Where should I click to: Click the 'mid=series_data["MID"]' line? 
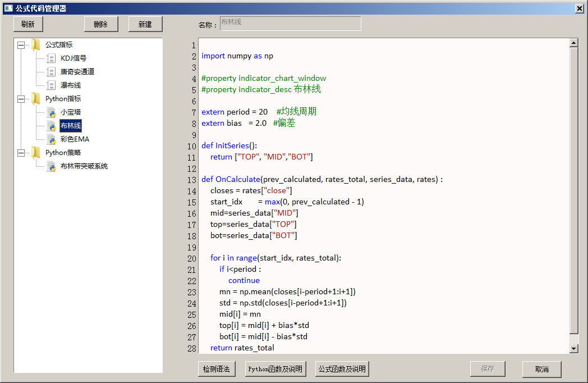click(x=254, y=213)
